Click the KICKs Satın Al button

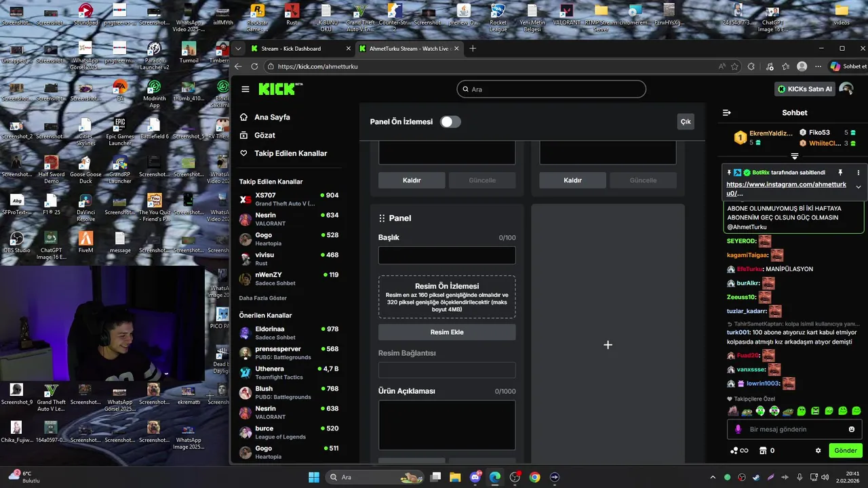pos(804,89)
